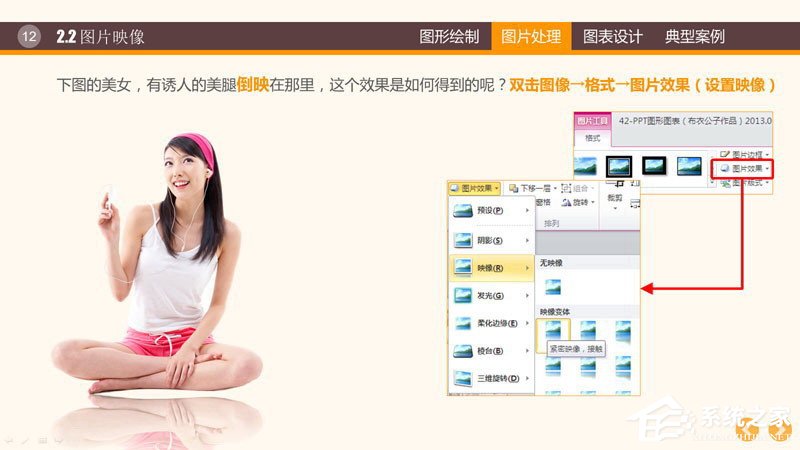Select the highlighted 紧密映像 reflection variant

553,330
